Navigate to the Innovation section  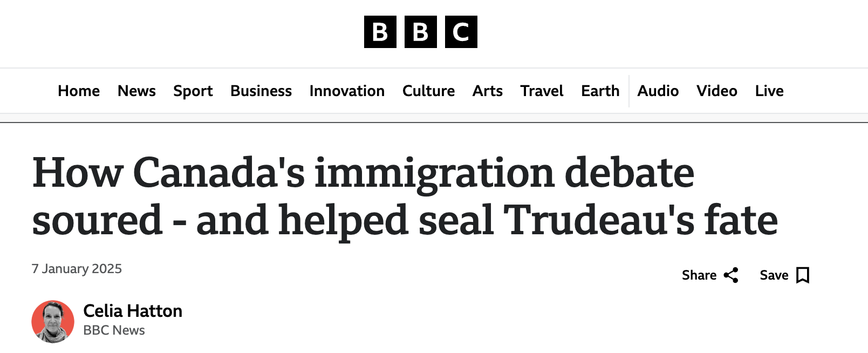coord(347,91)
